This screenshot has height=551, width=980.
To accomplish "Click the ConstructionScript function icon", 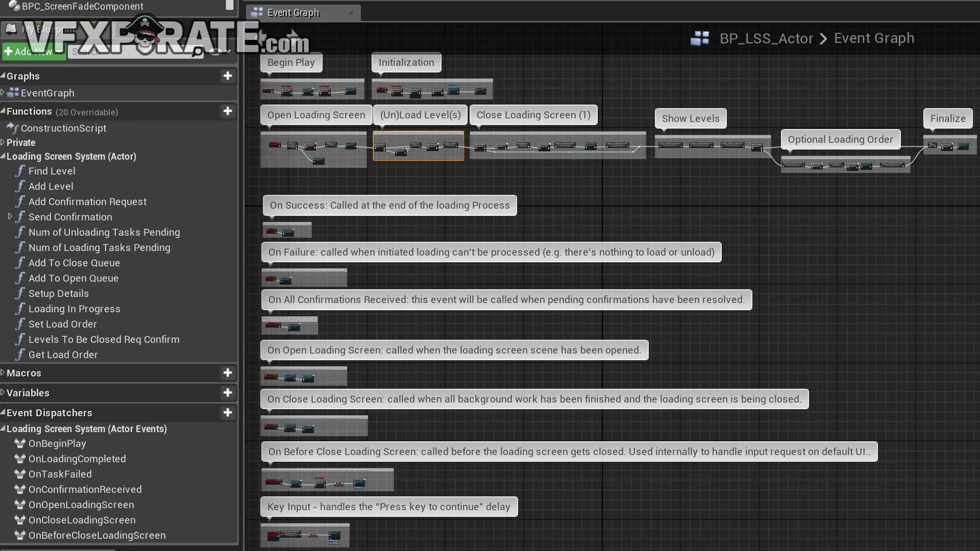I will tap(13, 128).
